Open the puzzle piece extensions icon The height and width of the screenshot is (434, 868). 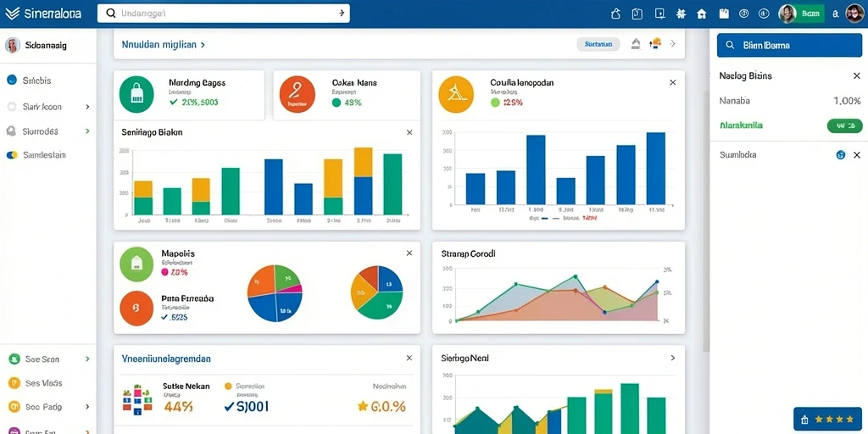click(x=681, y=14)
